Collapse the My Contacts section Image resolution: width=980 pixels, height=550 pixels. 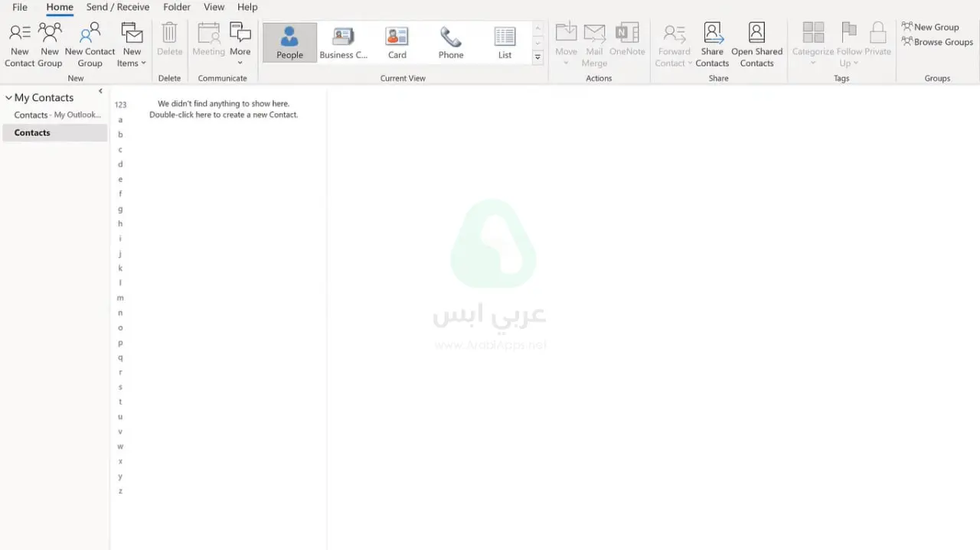[8, 97]
